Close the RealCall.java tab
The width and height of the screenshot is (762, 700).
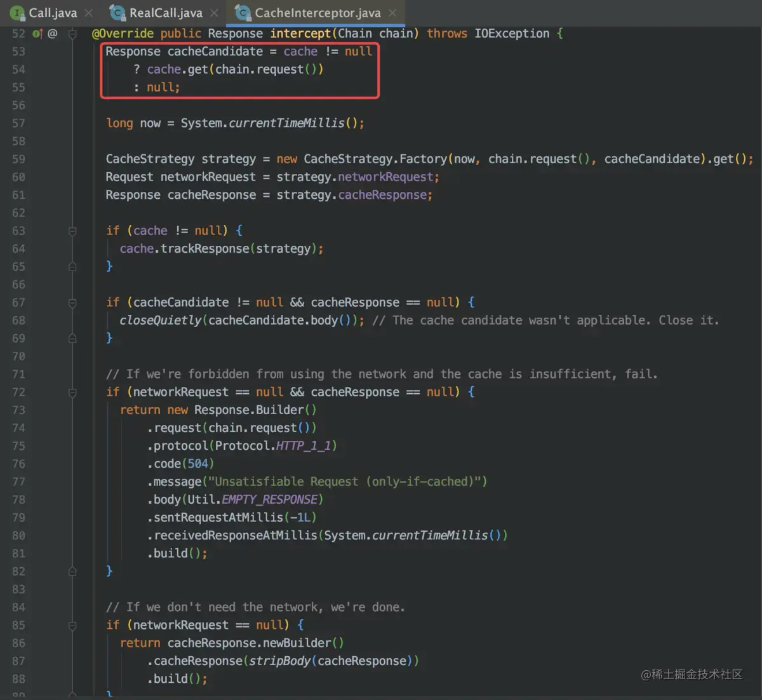click(x=215, y=13)
